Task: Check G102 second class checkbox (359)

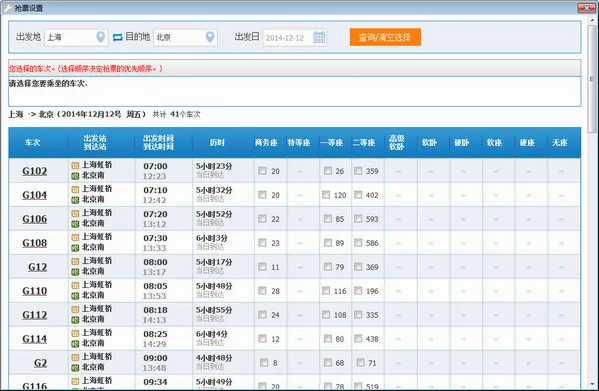Action: coord(358,171)
